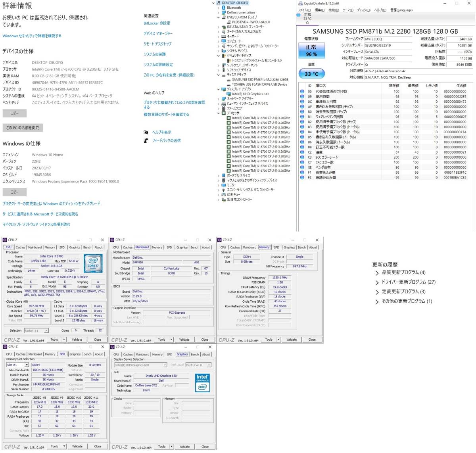Open the 言語(Language) menu in CrystalDiskInfo
The height and width of the screenshot is (453, 476).
401,10
